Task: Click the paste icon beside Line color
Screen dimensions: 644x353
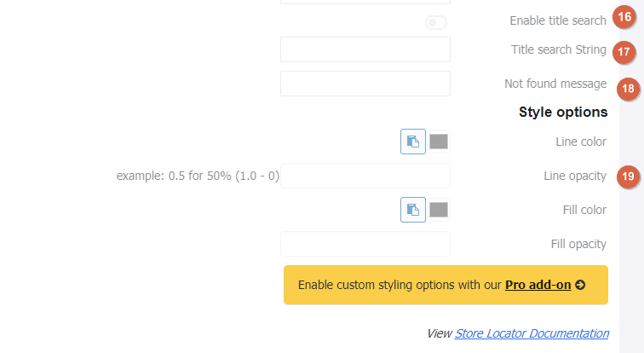Action: tap(413, 142)
